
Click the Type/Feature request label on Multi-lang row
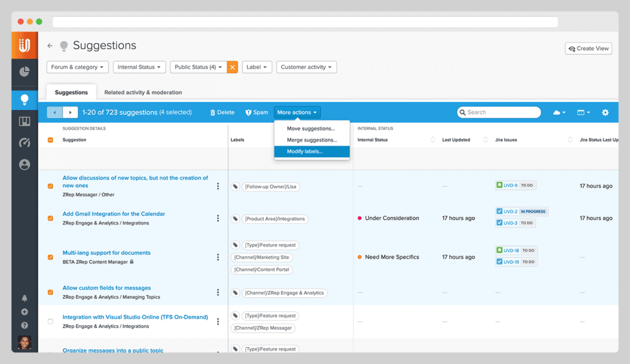(271, 245)
